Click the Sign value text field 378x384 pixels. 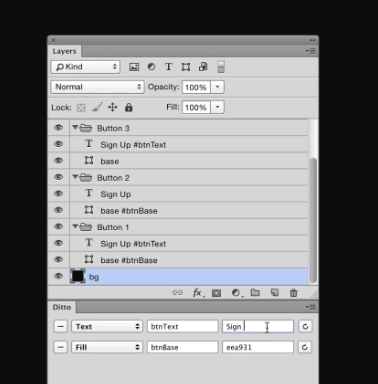click(258, 326)
